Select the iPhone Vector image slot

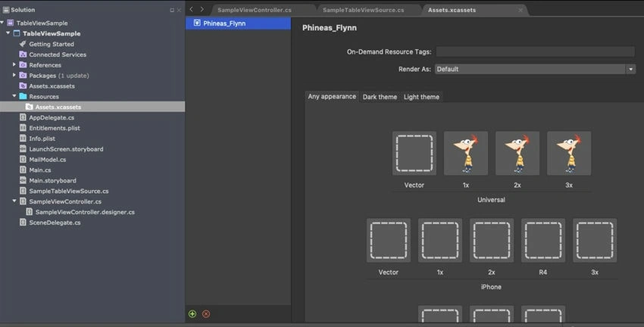point(388,241)
